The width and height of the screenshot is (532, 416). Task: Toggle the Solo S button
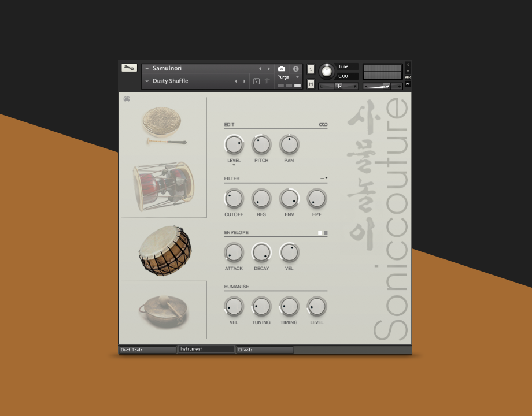[311, 69]
